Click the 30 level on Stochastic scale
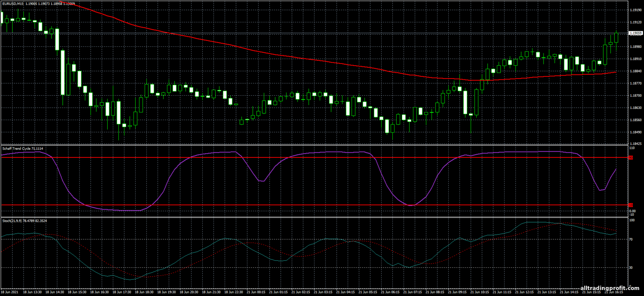Image resolution: width=644 pixels, height=296 pixels. pyautogui.click(x=631, y=267)
